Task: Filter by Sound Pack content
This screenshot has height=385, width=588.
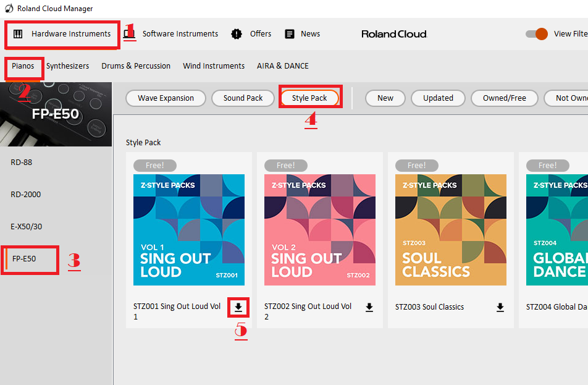Action: click(243, 98)
